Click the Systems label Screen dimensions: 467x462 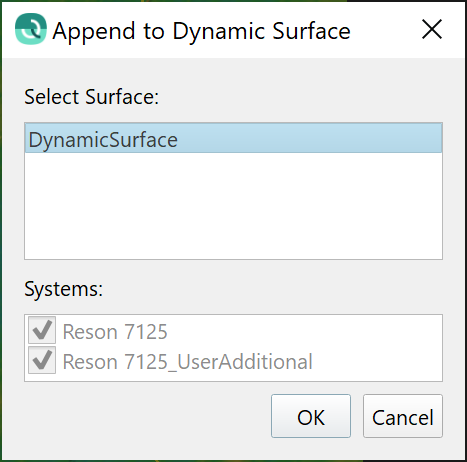(x=63, y=289)
